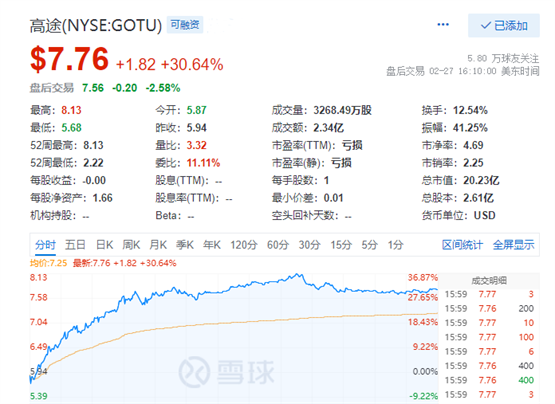Click the 货币单位 value USD

(x=485, y=215)
